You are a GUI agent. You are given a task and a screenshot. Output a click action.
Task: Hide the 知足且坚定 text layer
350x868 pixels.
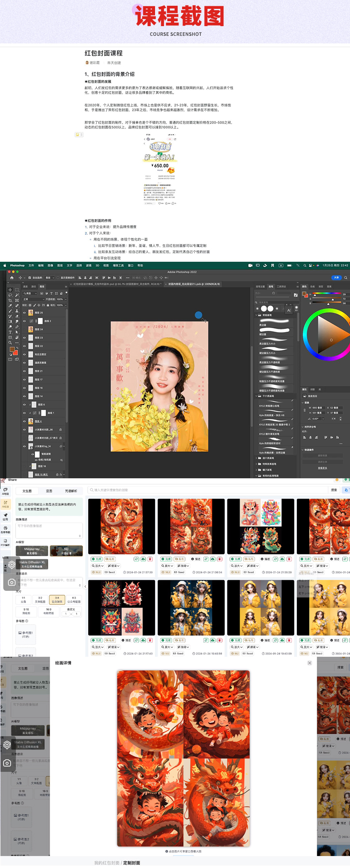point(24,354)
